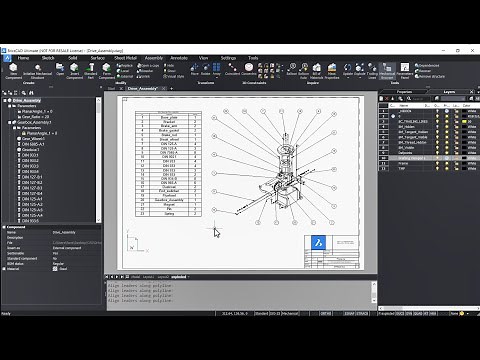This screenshot has width=480, height=360.
Task: Click the Open component icon in ribbon
Action: tap(60, 67)
